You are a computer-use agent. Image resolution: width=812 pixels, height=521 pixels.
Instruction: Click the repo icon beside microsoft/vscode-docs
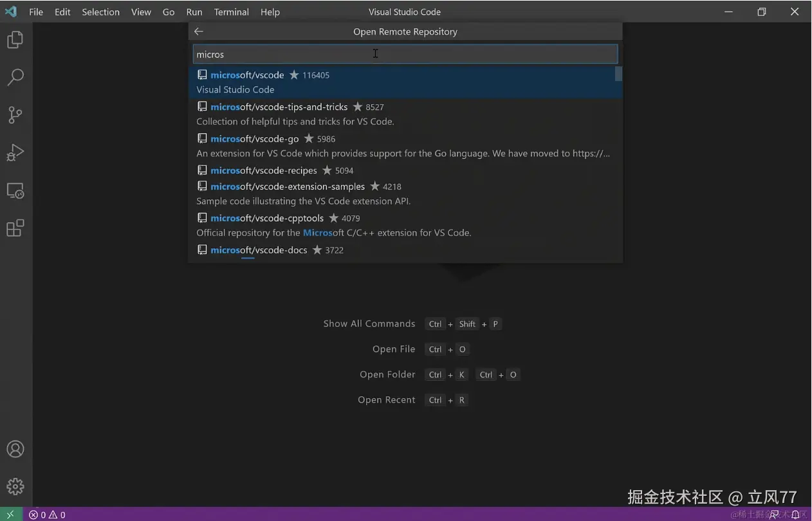tap(202, 250)
